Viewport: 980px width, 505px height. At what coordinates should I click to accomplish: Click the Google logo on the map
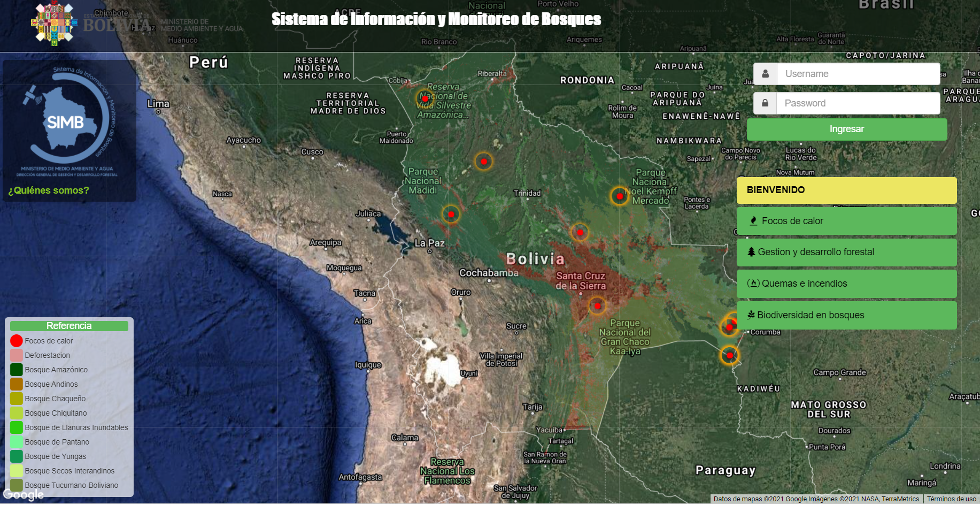24,495
